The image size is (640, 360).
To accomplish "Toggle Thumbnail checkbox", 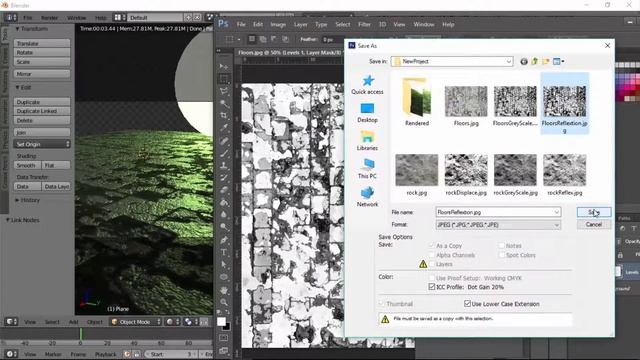I will coord(382,304).
